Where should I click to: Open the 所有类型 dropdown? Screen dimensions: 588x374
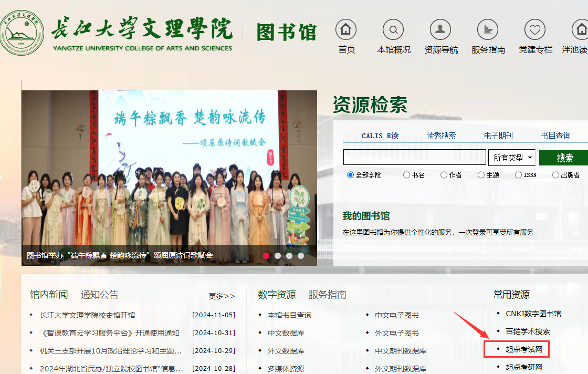512,158
